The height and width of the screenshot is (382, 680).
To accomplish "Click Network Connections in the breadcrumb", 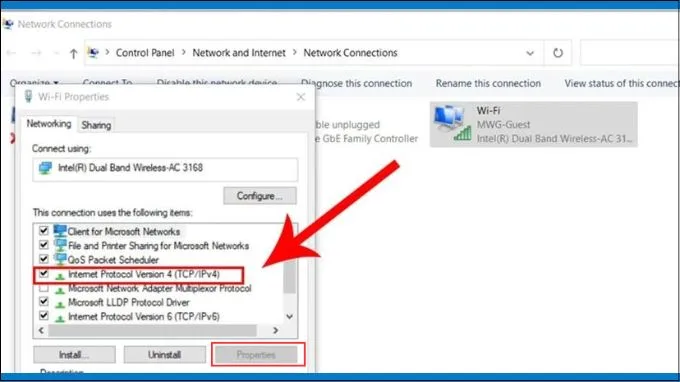I will [350, 52].
